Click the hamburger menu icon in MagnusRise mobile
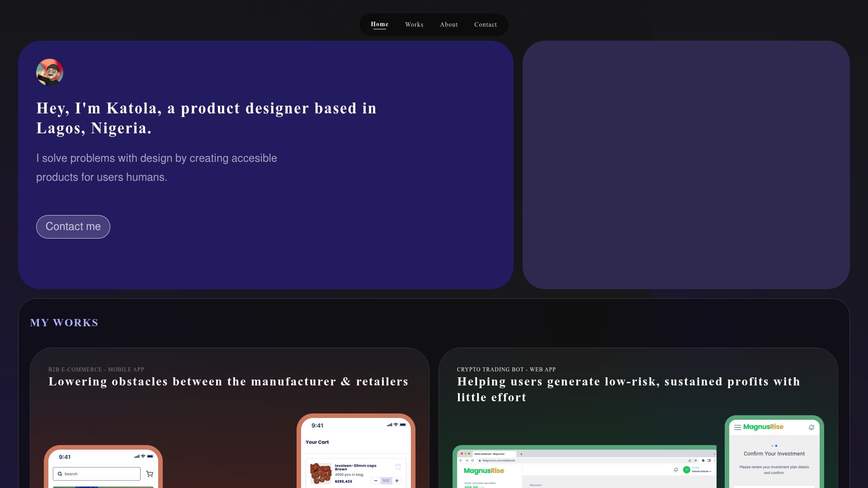 pos(737,427)
